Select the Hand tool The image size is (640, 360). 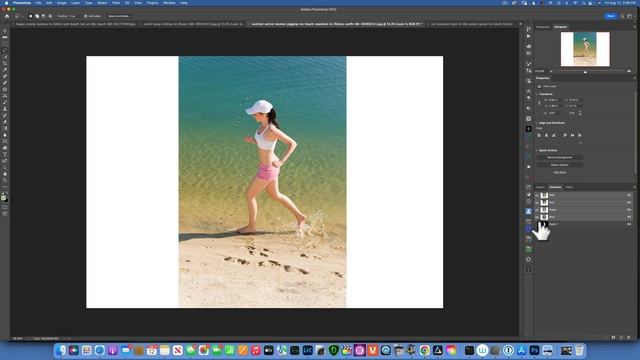click(x=5, y=173)
